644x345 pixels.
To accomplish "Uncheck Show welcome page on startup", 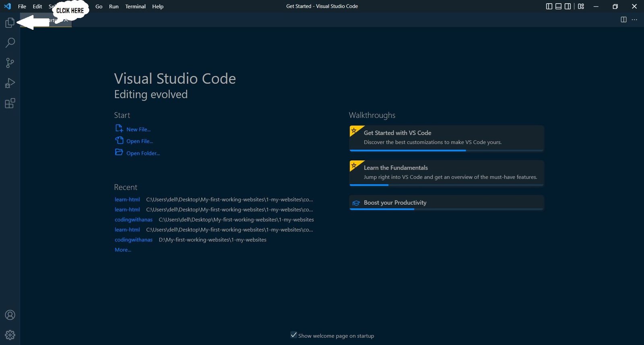I will click(294, 335).
